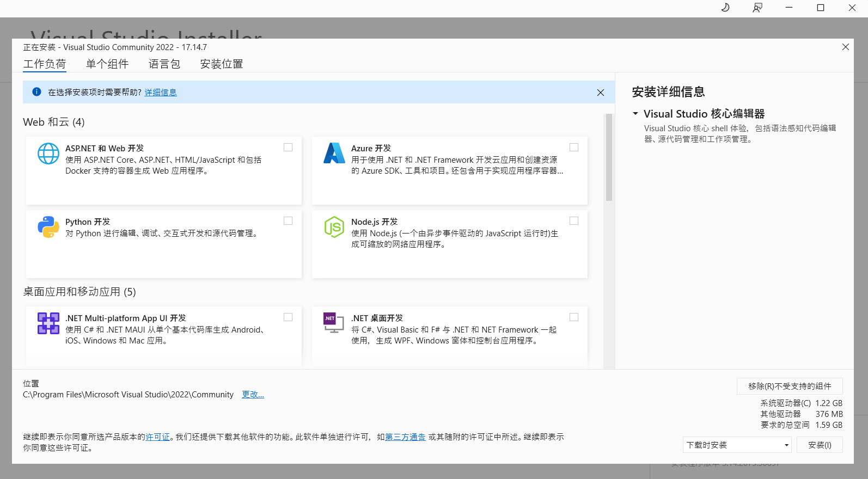This screenshot has height=479, width=868.
Task: Click the 其他驱动器 376 MB entry
Action: pyautogui.click(x=802, y=414)
